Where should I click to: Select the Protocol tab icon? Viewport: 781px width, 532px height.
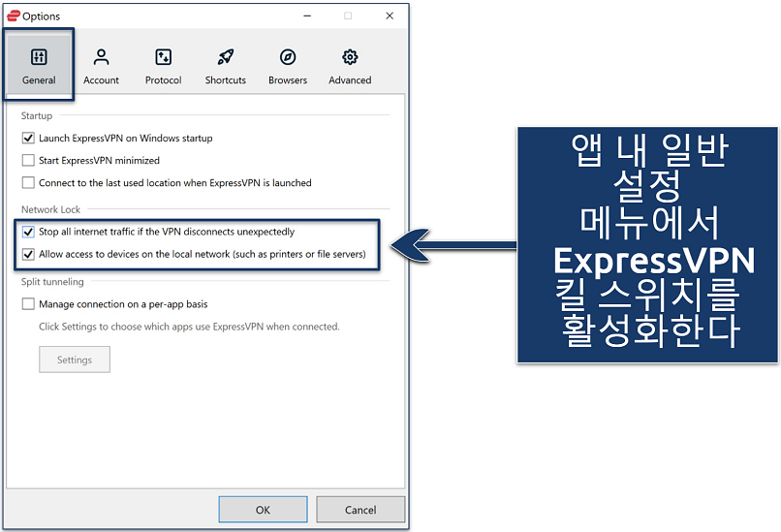pos(163,57)
